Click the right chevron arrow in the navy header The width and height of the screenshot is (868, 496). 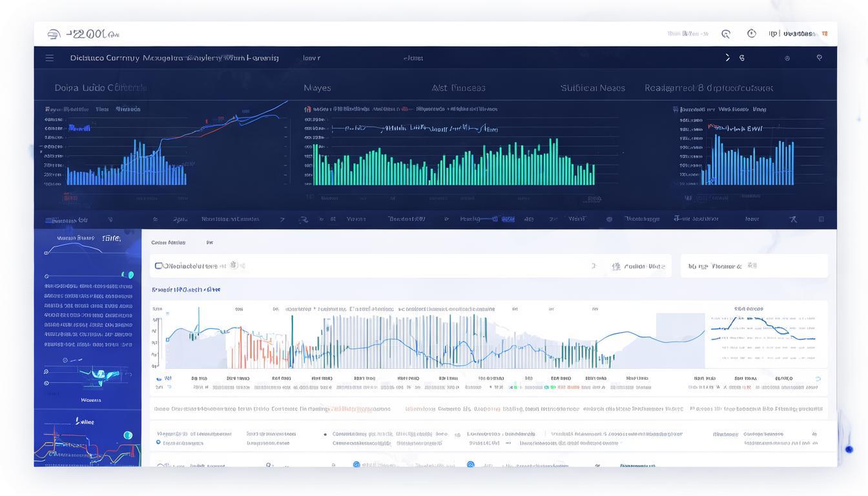tap(728, 57)
